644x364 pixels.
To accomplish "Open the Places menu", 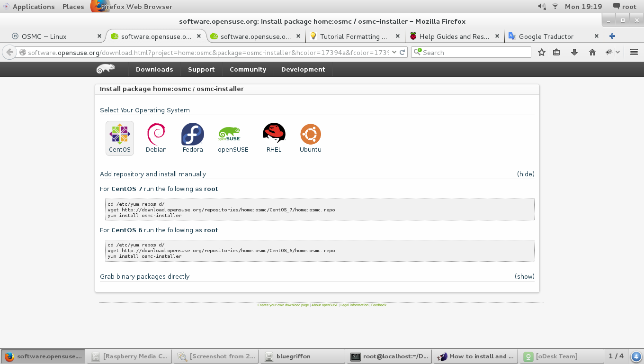I will [73, 6].
